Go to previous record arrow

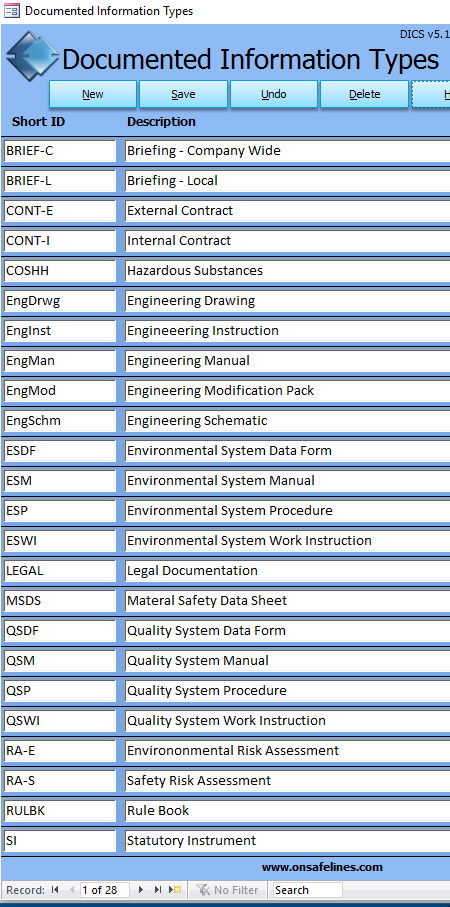pyautogui.click(x=71, y=890)
